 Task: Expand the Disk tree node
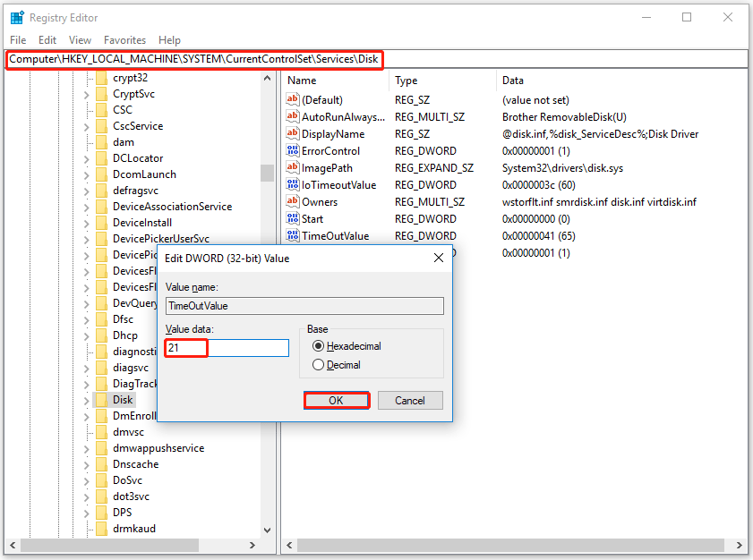[87, 400]
